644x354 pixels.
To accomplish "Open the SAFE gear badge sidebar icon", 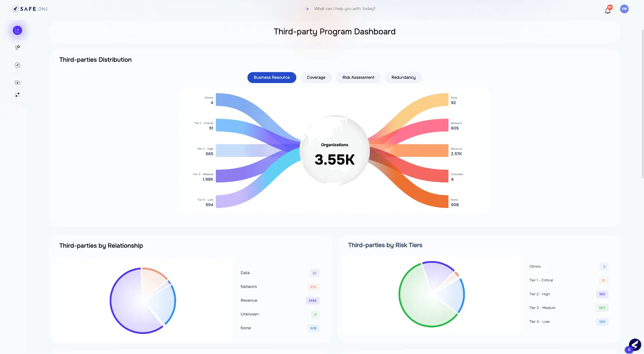I will 17,65.
